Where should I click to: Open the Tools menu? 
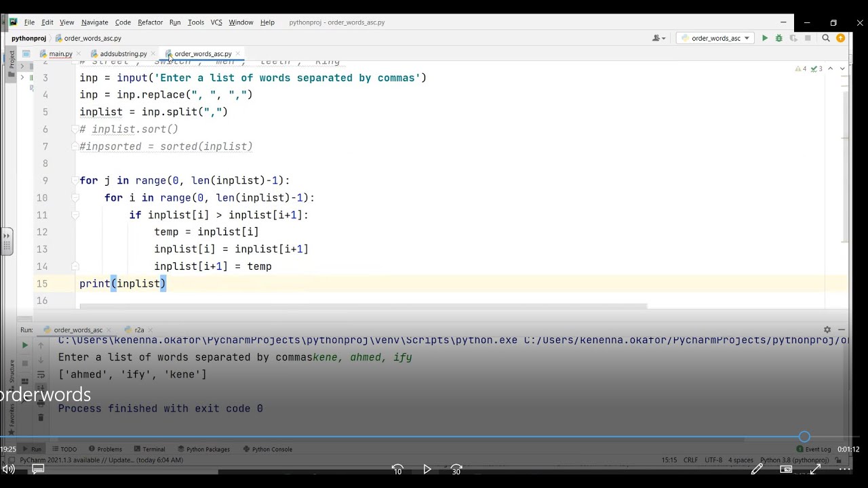(x=196, y=22)
